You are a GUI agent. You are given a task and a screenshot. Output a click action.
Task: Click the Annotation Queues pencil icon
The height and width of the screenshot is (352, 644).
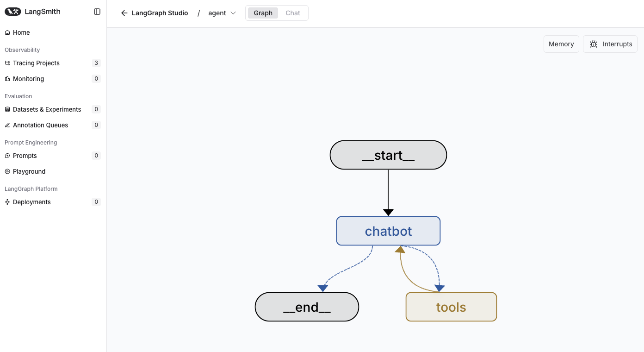pos(7,125)
